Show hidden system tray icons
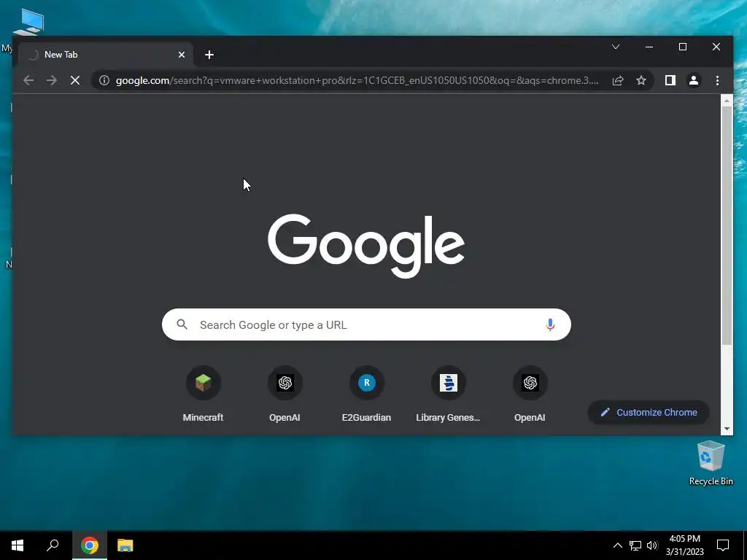This screenshot has height=560, width=747. point(617,545)
